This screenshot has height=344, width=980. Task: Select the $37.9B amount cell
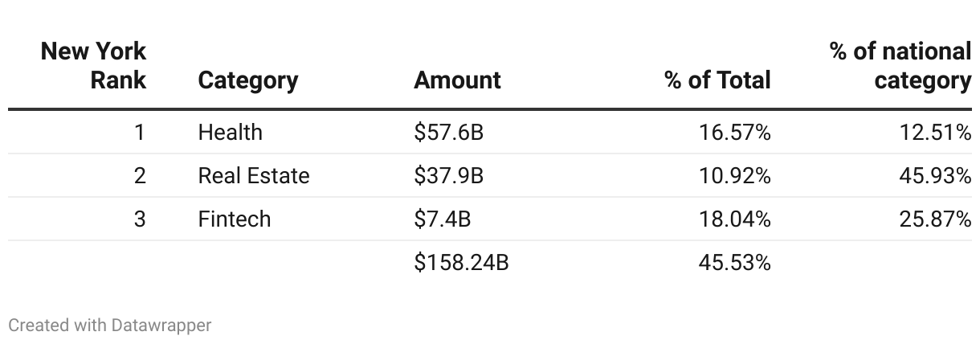click(x=448, y=175)
